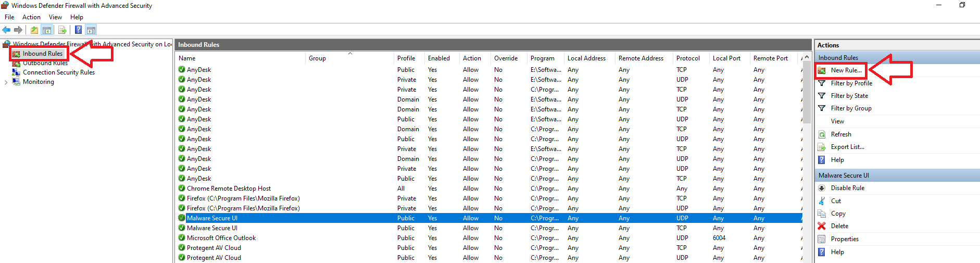Open the File menu

[9, 17]
